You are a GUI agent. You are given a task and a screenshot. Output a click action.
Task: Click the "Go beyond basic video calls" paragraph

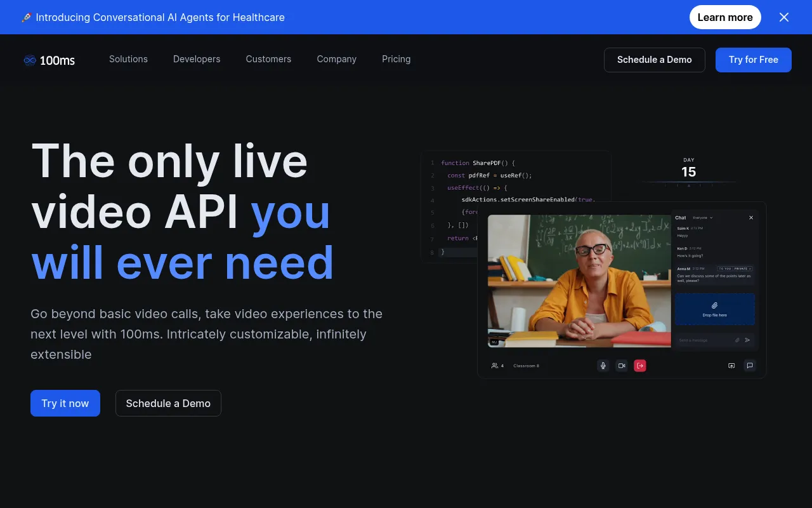point(207,334)
